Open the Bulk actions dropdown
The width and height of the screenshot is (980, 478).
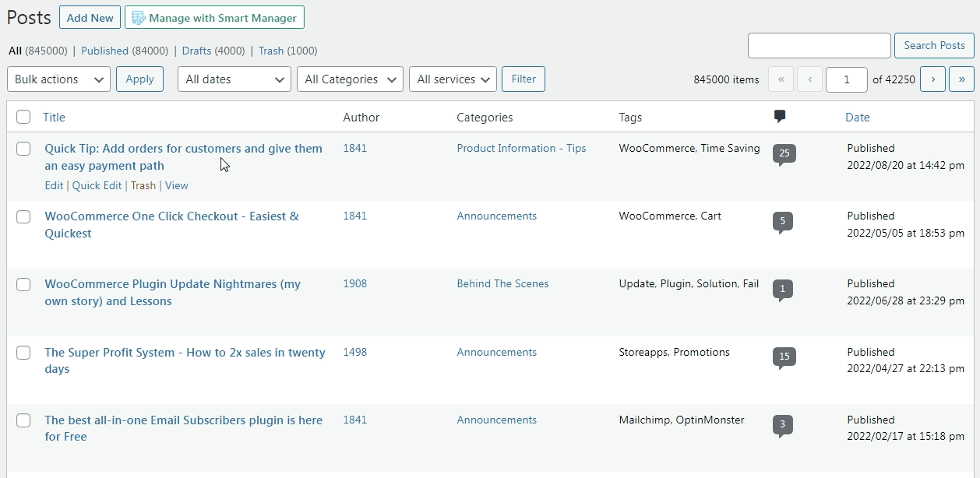tap(58, 79)
